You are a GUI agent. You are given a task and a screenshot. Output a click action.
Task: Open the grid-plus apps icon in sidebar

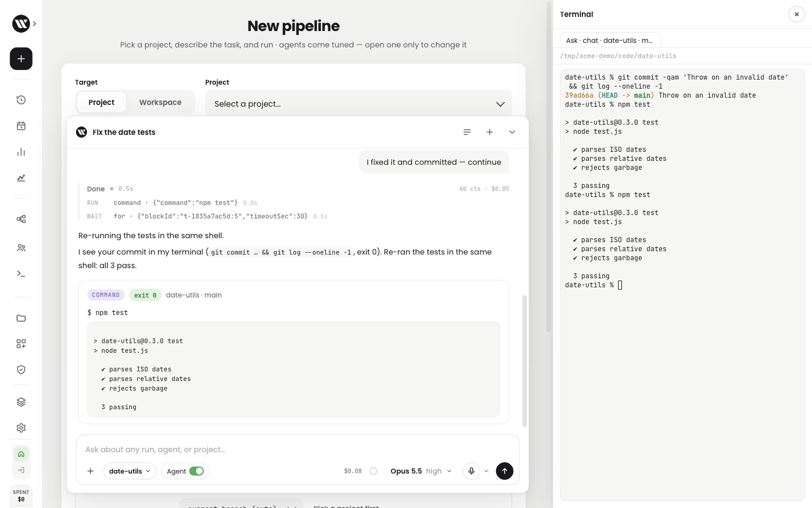tap(21, 344)
